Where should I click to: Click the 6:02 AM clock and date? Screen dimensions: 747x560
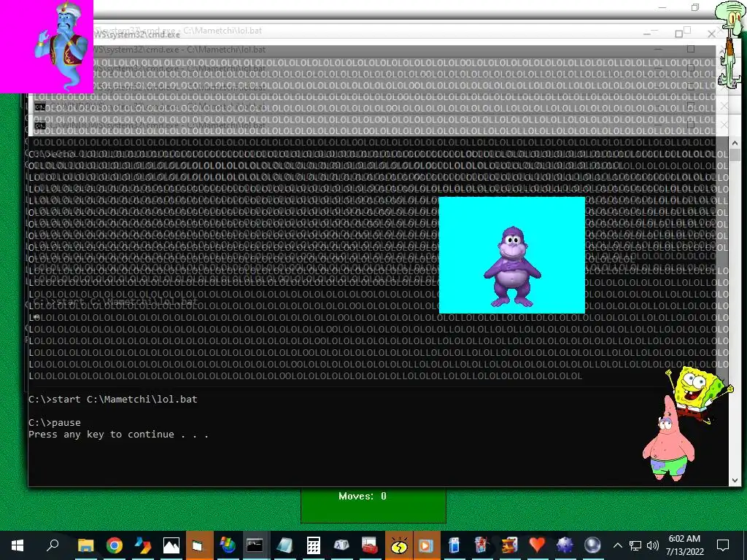click(684, 545)
